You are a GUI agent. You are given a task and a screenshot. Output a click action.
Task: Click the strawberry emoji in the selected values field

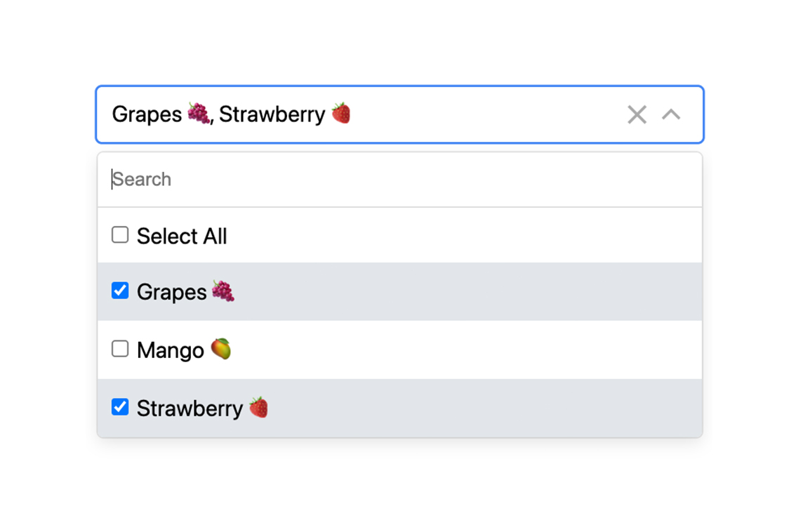coord(341,113)
